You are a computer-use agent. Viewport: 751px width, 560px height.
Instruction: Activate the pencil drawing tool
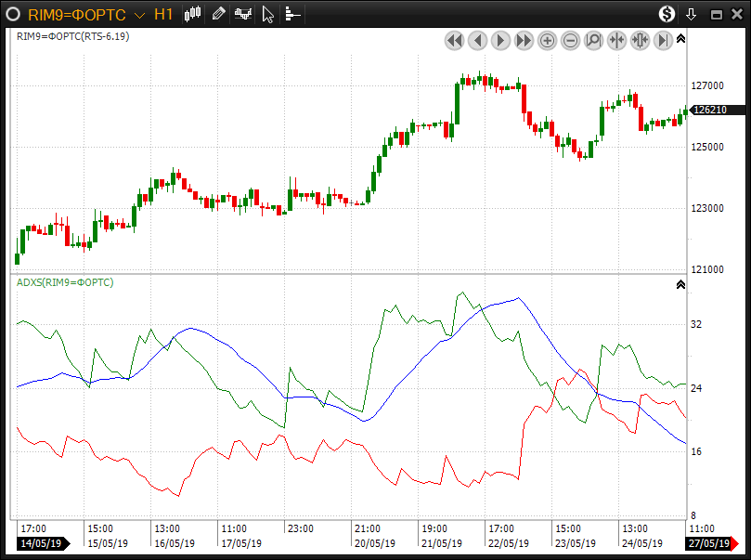point(218,14)
